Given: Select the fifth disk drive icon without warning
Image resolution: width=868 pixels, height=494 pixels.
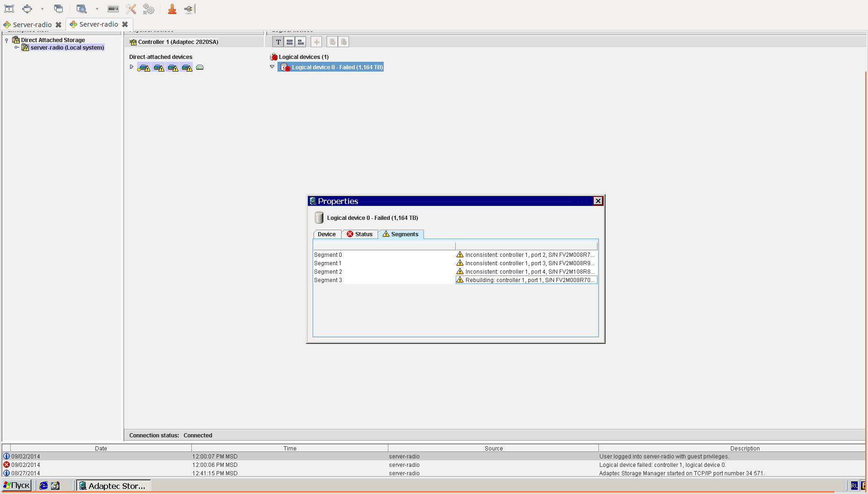Looking at the screenshot, I should [x=200, y=67].
